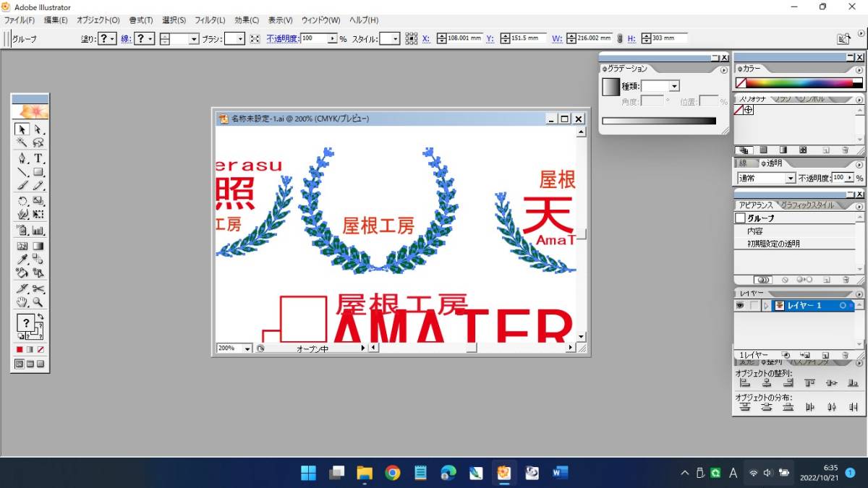Image resolution: width=868 pixels, height=488 pixels.
Task: Open the フィルタ(L) menu
Action: point(210,20)
